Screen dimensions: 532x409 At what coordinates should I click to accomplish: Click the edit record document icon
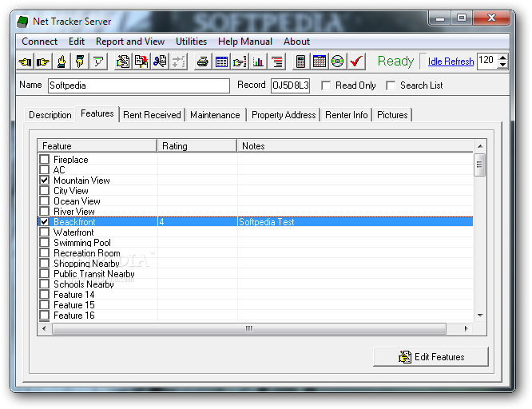click(123, 62)
